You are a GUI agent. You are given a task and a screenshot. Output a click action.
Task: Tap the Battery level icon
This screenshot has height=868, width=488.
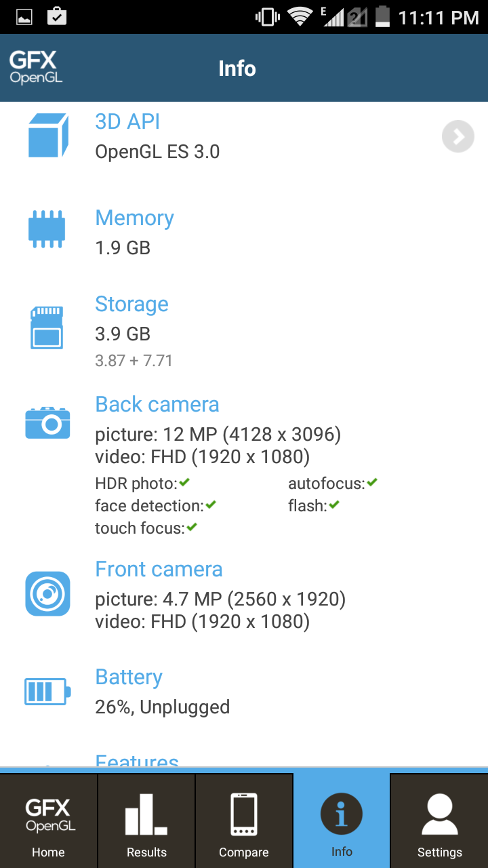point(47,692)
